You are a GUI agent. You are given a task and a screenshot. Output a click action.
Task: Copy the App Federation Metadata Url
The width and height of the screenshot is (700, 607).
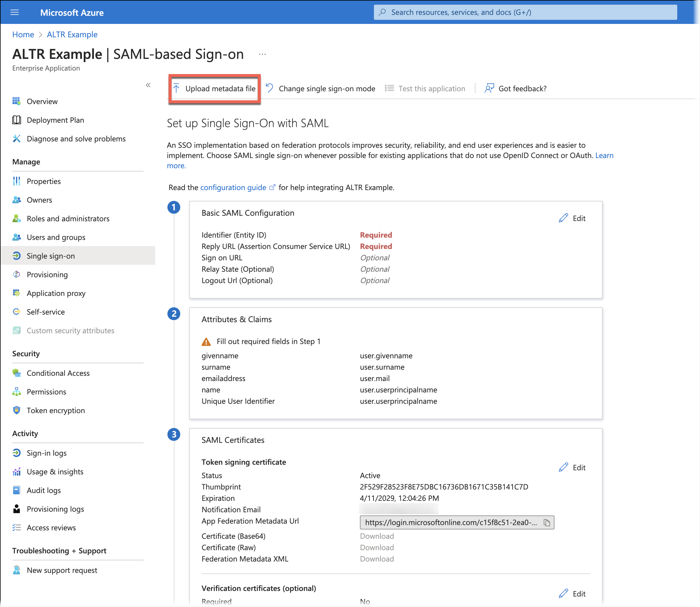click(x=547, y=523)
